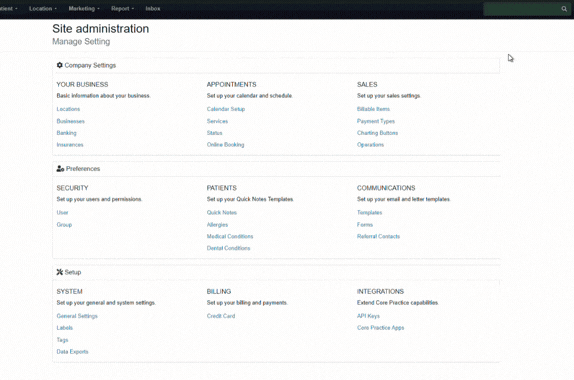Expand the Marketing dropdown menu
This screenshot has height=380, width=574.
[x=84, y=8]
